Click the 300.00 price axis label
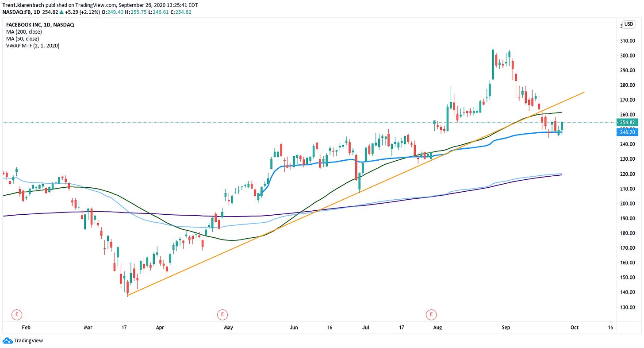This screenshot has width=644, height=348. pos(629,56)
